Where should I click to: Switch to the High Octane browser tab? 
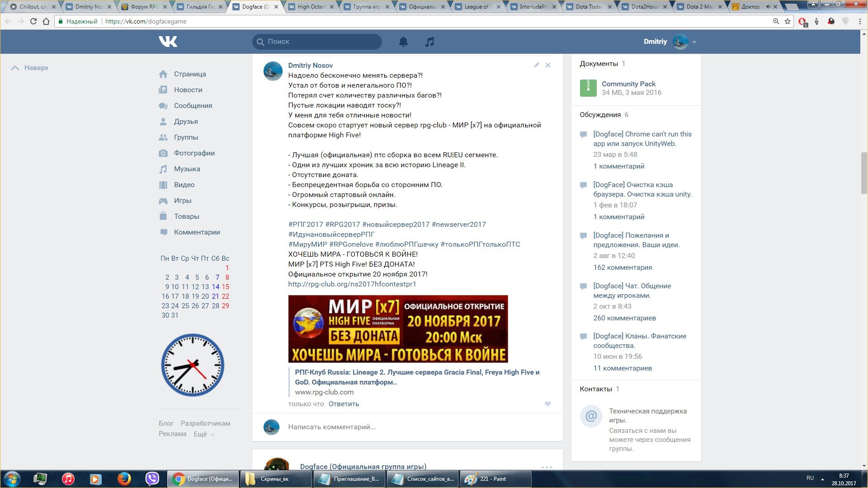[311, 7]
